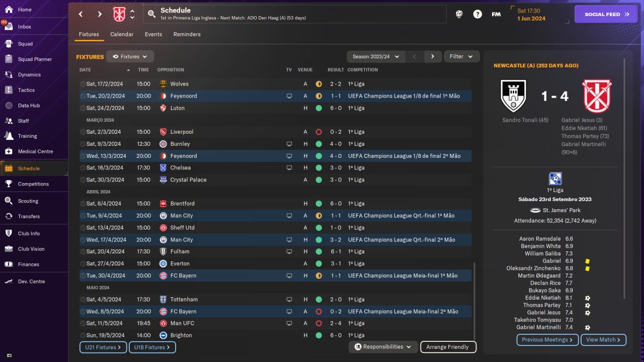This screenshot has height=362, width=644.
Task: Go forward with the right arrow
Action: pyautogui.click(x=100, y=14)
